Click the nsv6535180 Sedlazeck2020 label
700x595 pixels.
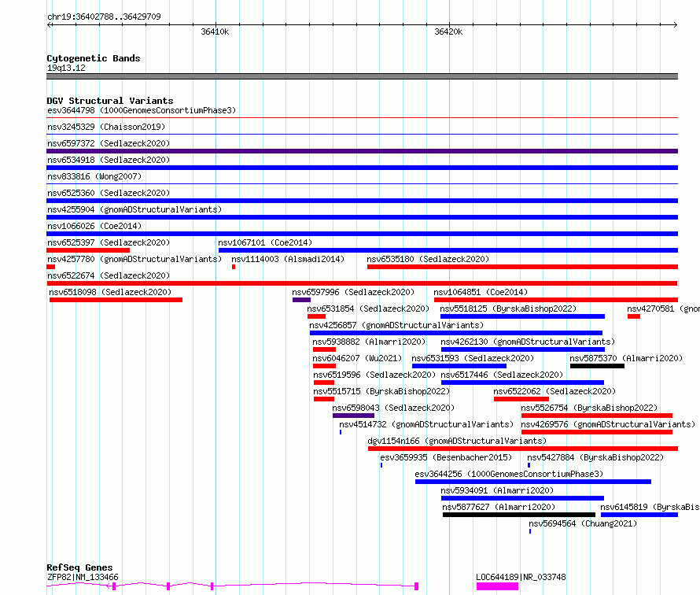428,259
